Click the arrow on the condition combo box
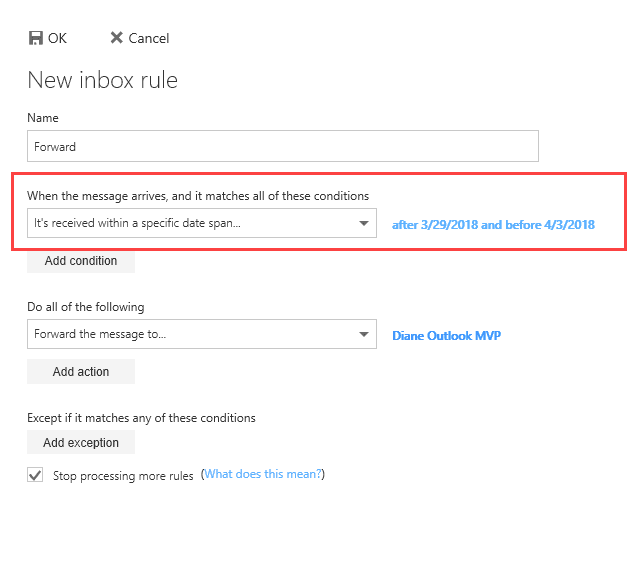Image resolution: width=641 pixels, height=565 pixels. tap(363, 223)
